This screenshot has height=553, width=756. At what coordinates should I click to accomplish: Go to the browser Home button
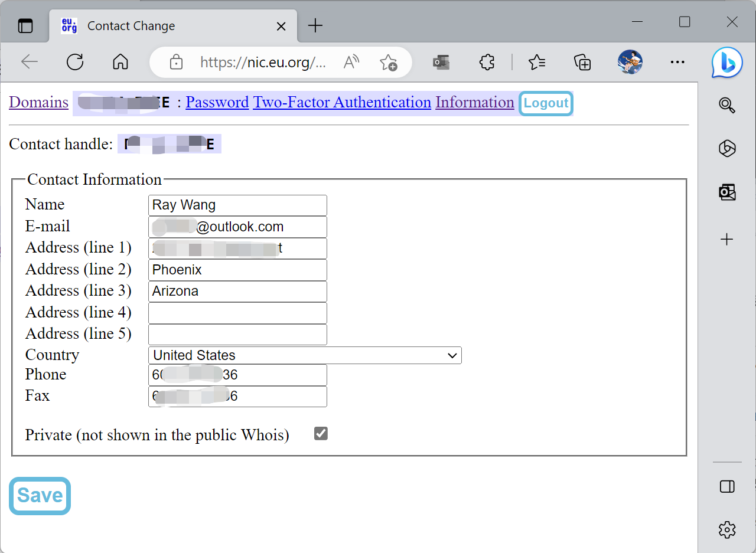pyautogui.click(x=120, y=62)
